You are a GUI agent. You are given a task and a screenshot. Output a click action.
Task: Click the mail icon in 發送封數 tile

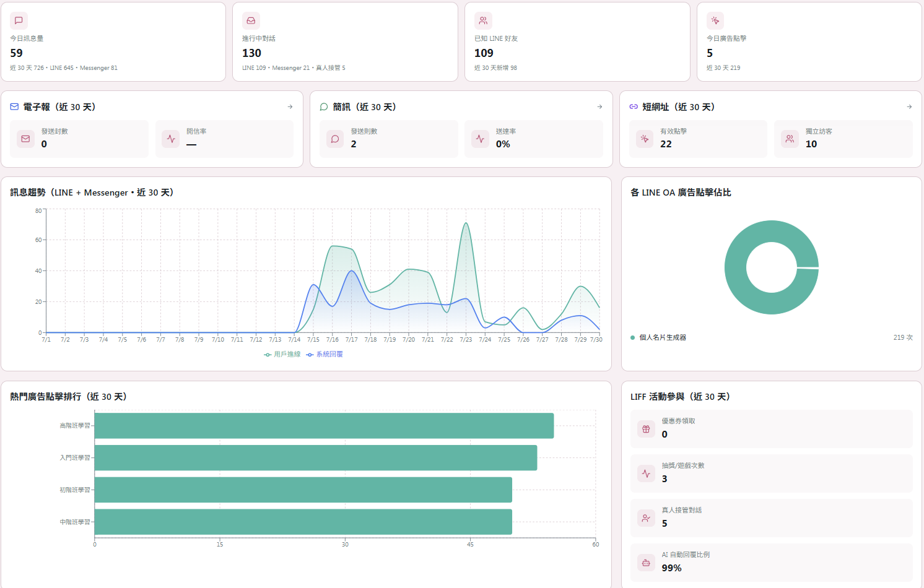25,139
